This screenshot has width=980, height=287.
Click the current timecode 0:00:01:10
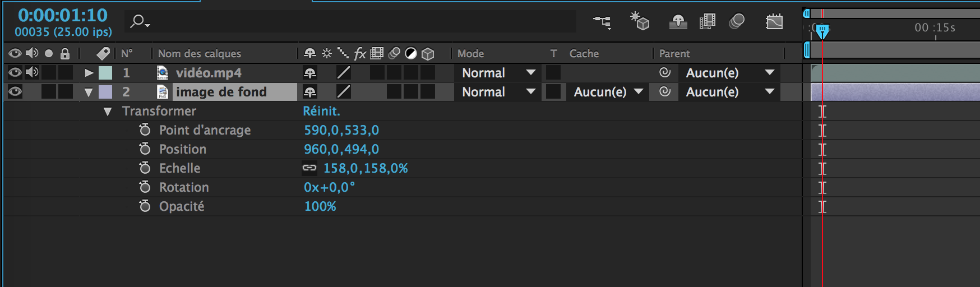click(63, 15)
